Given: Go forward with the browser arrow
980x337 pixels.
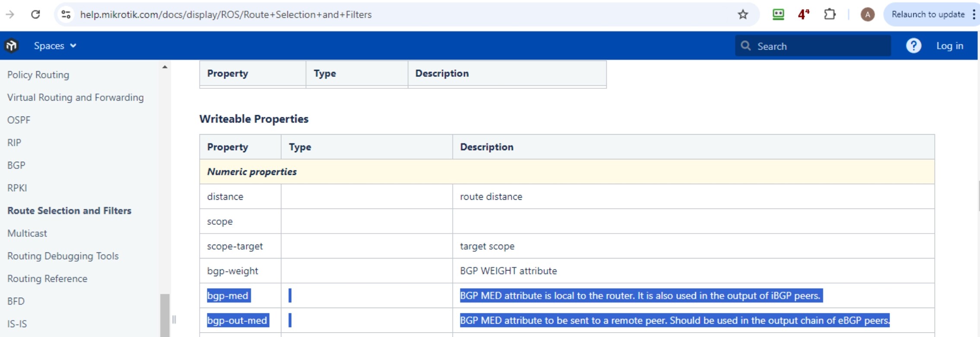Looking at the screenshot, I should tap(10, 14).
